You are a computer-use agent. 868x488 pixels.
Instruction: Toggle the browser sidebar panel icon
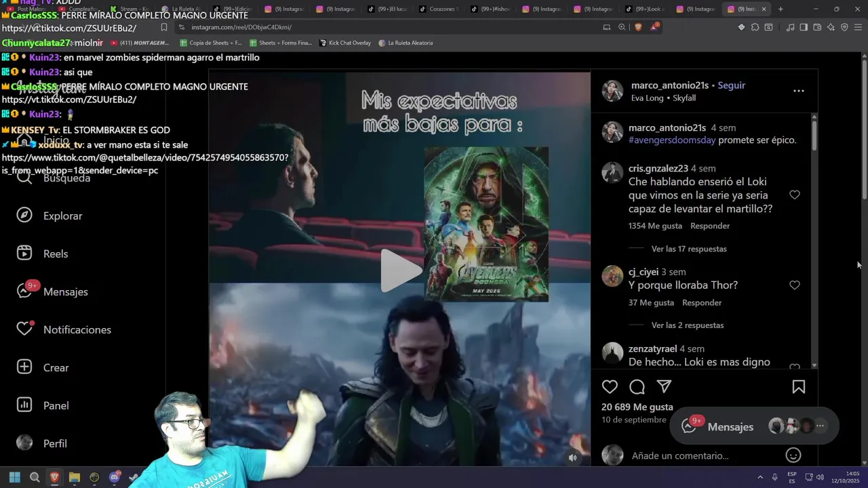pos(804,27)
